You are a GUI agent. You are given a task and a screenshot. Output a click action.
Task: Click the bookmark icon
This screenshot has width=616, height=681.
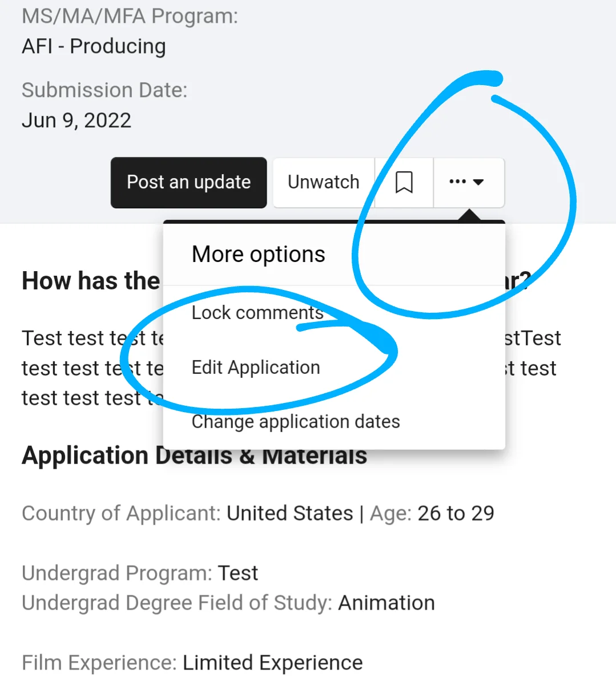click(404, 183)
